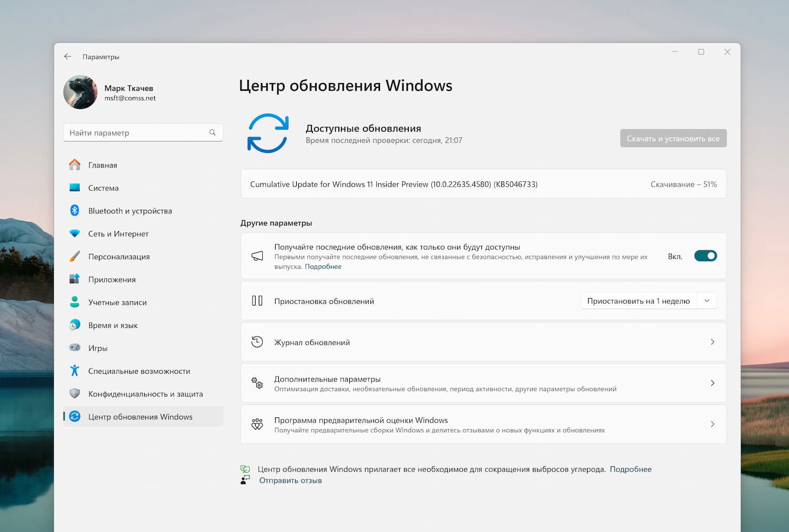Click the System monitor icon
Image resolution: width=789 pixels, height=532 pixels.
tap(75, 188)
